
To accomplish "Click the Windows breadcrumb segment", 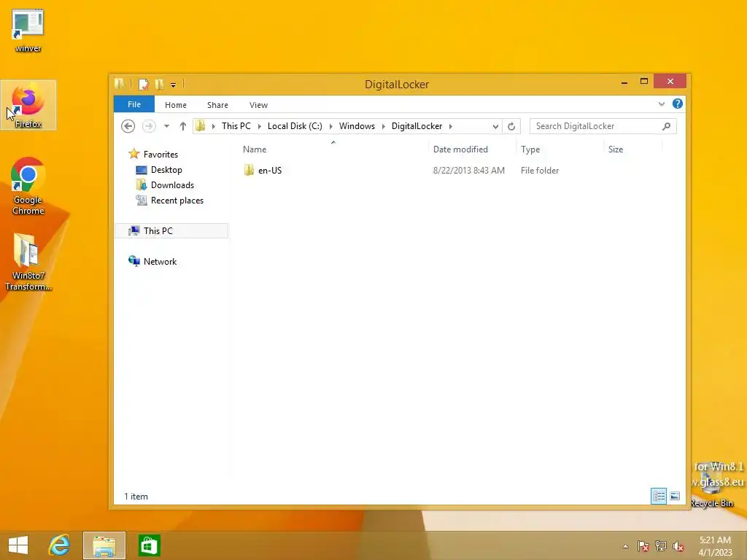I will tap(357, 126).
